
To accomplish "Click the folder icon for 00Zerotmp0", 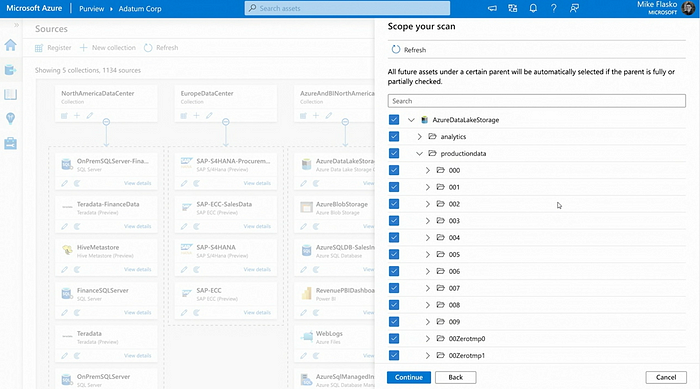I will [x=441, y=339].
